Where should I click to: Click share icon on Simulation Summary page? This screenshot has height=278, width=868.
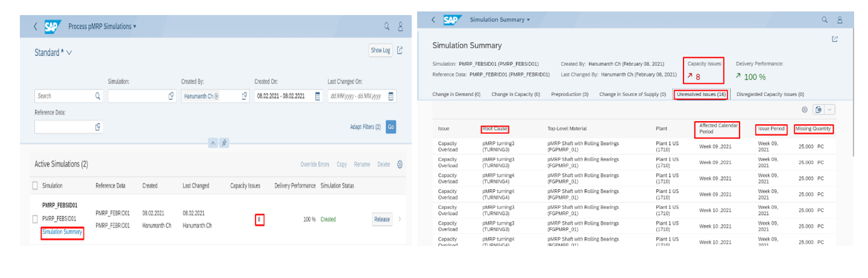tap(835, 39)
